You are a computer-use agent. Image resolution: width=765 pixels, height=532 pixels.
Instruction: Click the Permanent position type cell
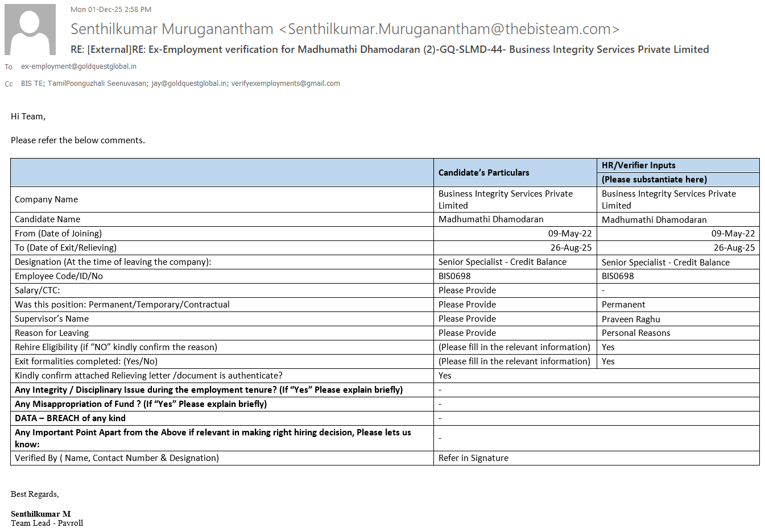click(623, 305)
